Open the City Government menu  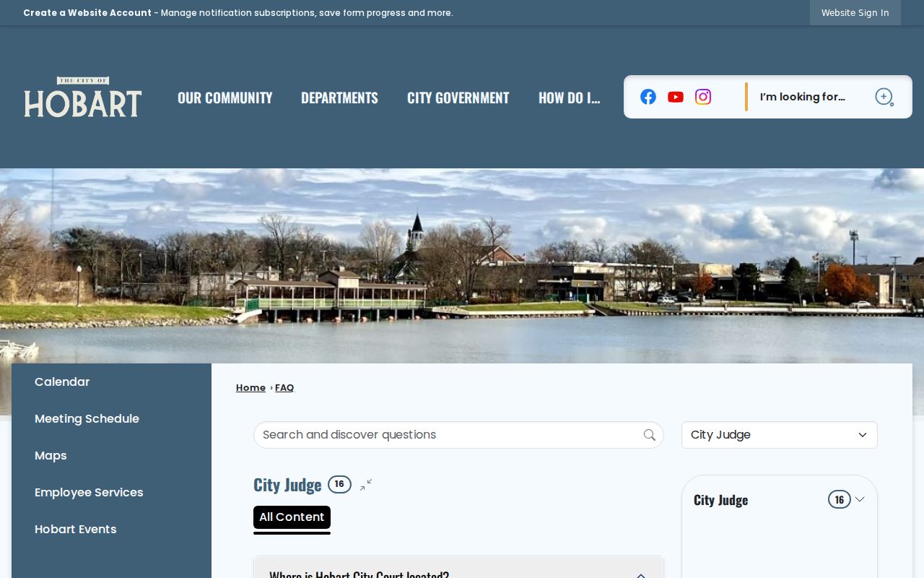[458, 98]
